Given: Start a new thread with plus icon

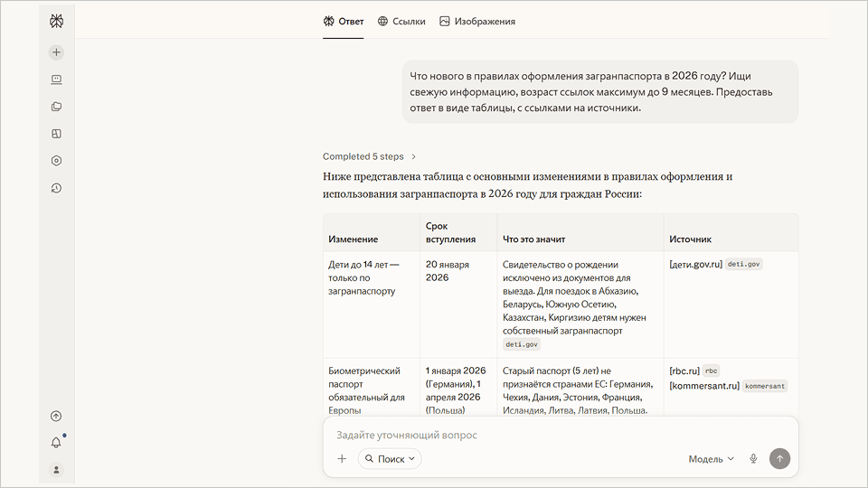Looking at the screenshot, I should click(x=56, y=52).
